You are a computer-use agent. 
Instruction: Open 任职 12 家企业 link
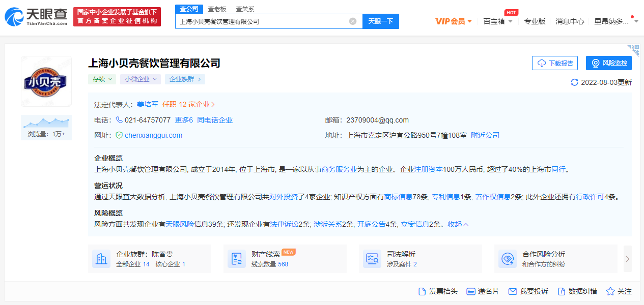[189, 104]
